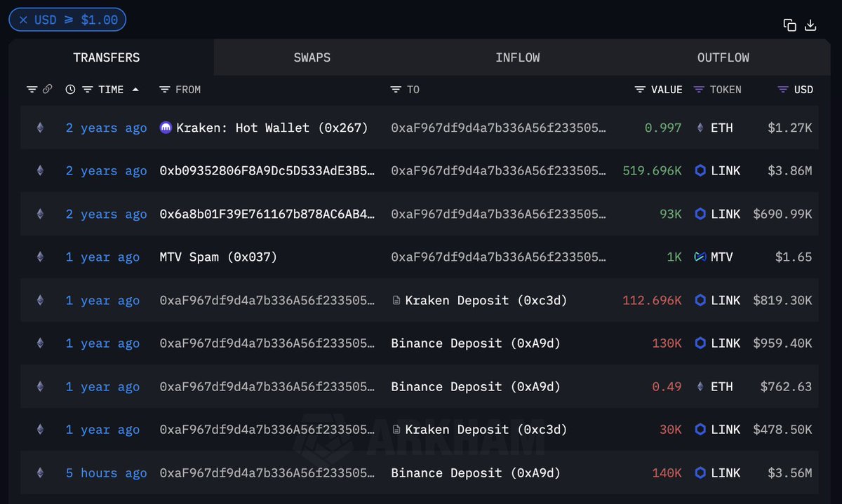This screenshot has height=504, width=842.
Task: Open Kraken: Hot Wallet (0x267) entity
Action: 272,128
